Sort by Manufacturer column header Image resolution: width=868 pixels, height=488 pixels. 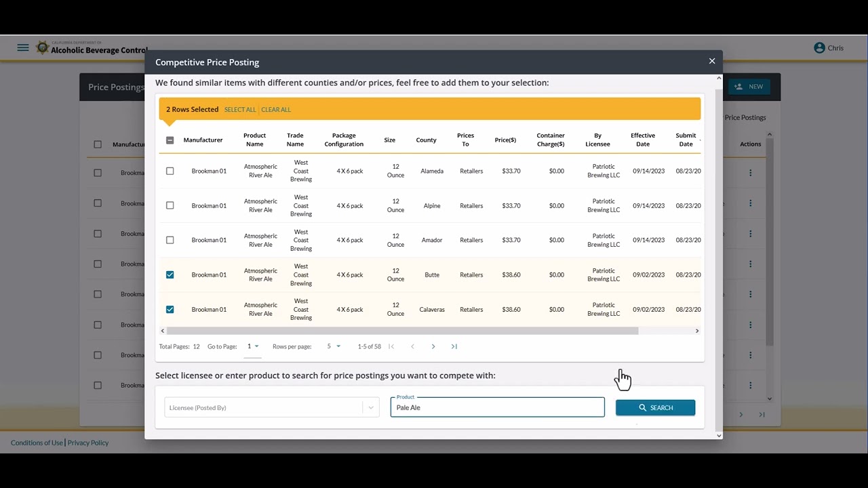(x=203, y=140)
